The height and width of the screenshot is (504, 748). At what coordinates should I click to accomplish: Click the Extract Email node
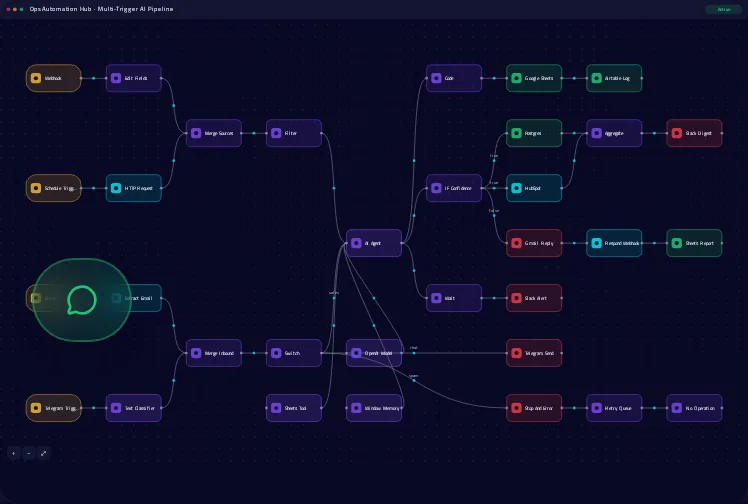(x=134, y=298)
